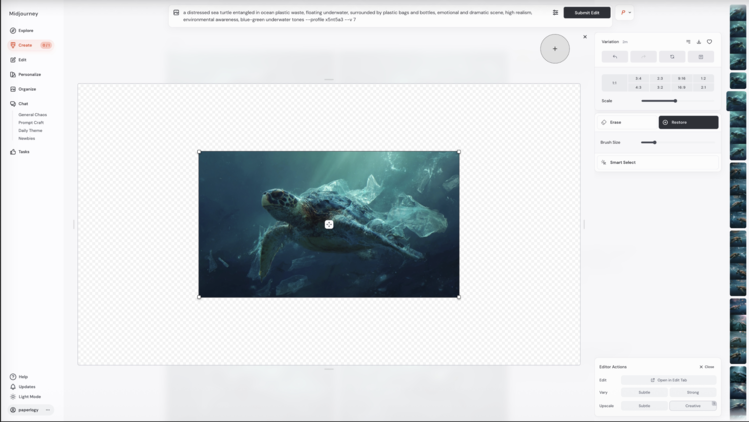
Task: Click the move handle at image center
Action: click(329, 225)
